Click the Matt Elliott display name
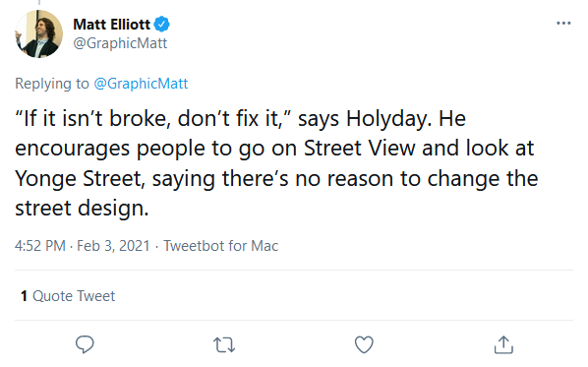Screen dimensions: 588x367 [x=112, y=25]
